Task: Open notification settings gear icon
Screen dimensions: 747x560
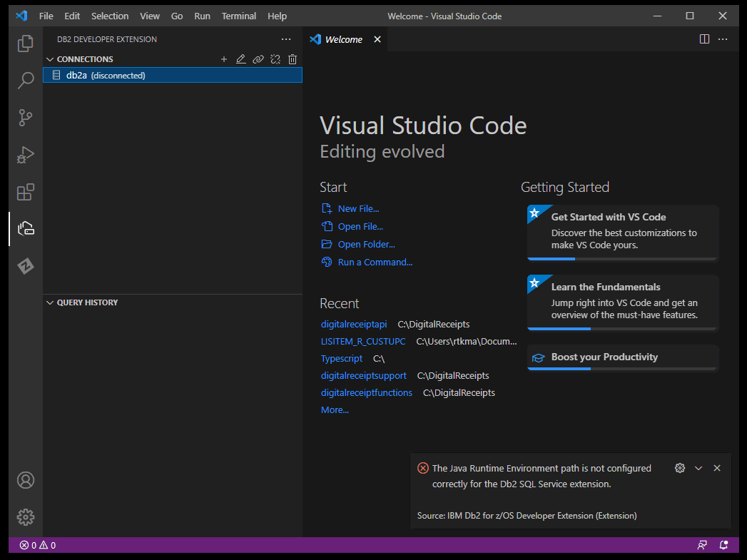Action: pyautogui.click(x=680, y=468)
